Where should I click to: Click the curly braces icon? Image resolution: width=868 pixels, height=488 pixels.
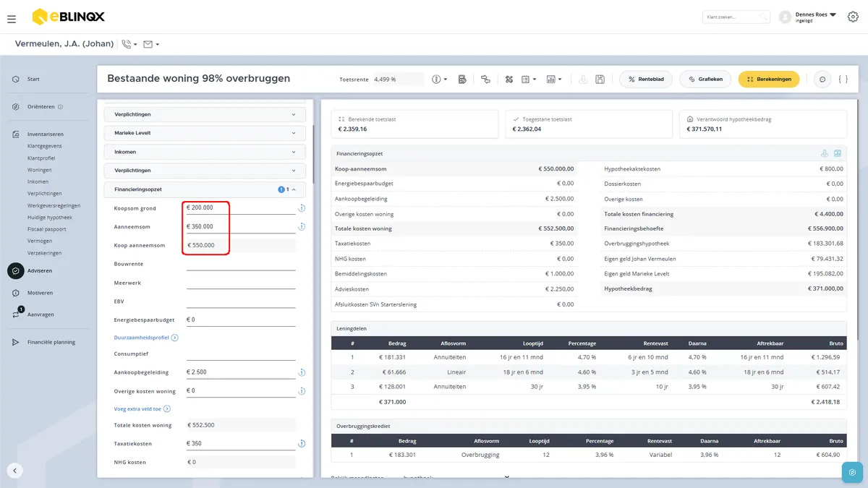843,79
